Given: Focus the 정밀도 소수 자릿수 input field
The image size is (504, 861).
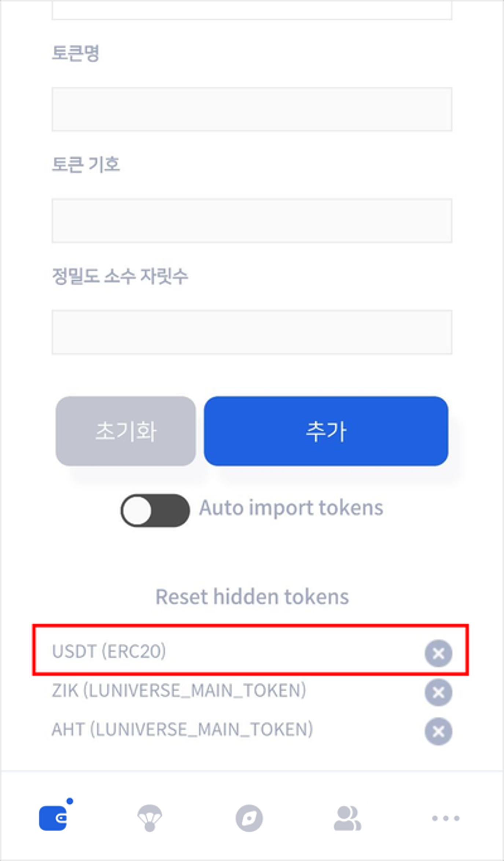Looking at the screenshot, I should [252, 332].
